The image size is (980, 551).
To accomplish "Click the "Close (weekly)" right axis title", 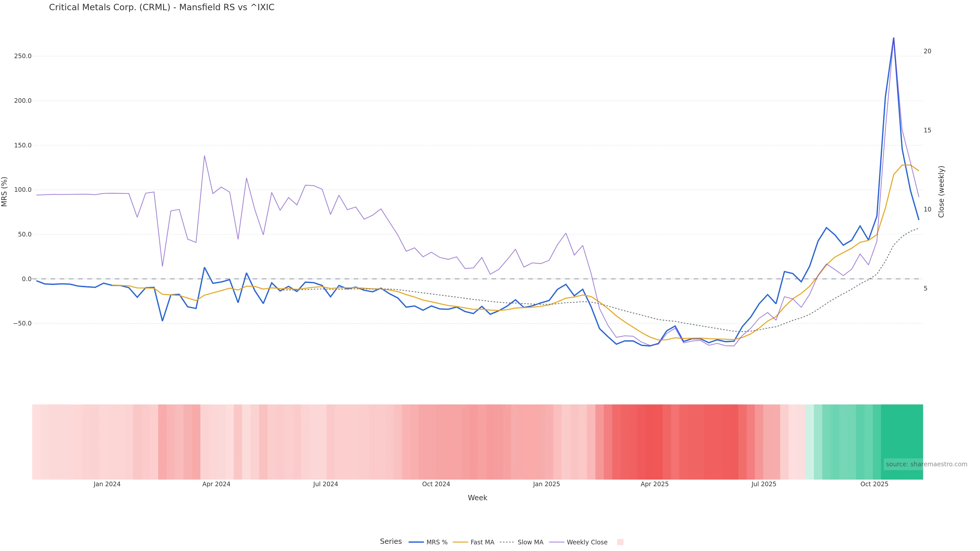I will click(x=941, y=192).
